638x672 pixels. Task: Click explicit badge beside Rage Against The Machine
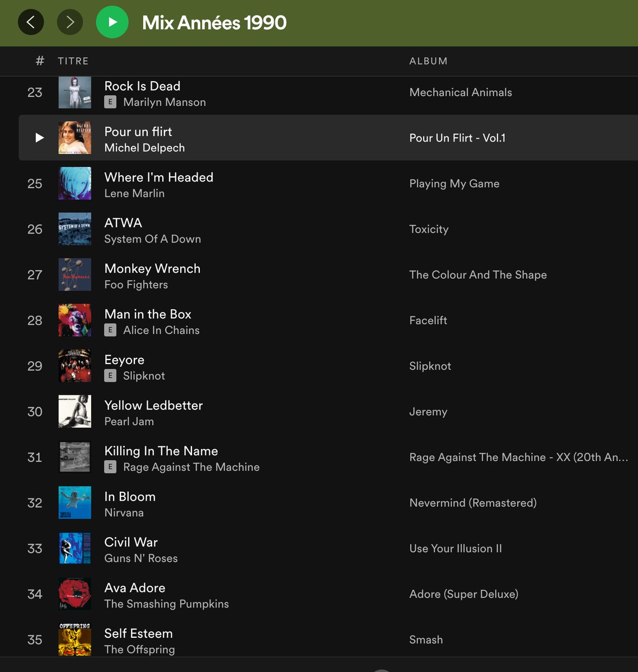[110, 467]
